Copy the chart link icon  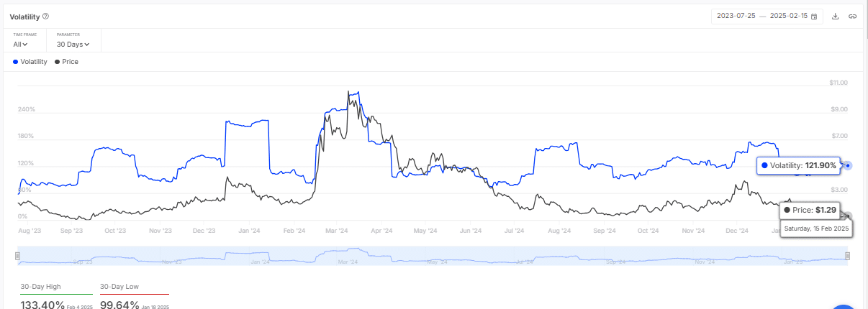click(x=852, y=16)
